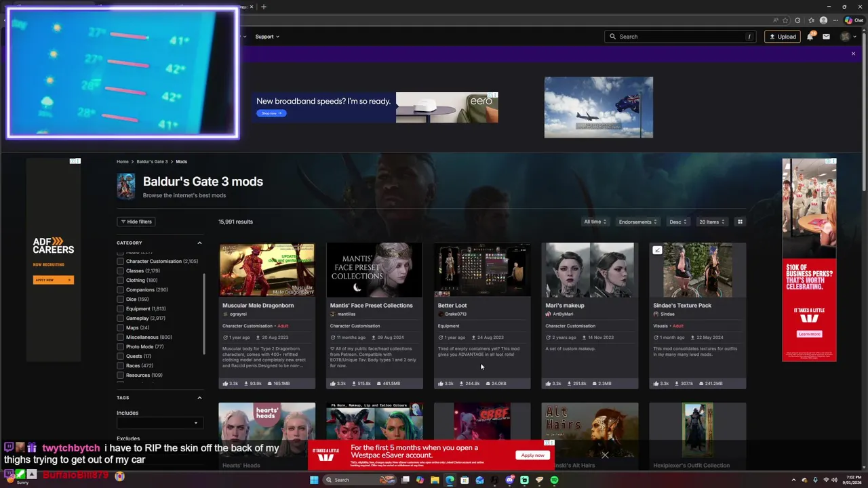The height and width of the screenshot is (488, 868).
Task: Open author mantiiss profile link
Action: [346, 314]
